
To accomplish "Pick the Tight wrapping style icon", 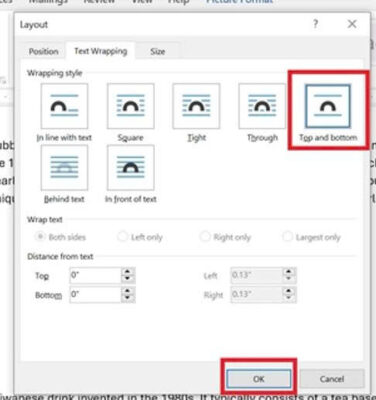I will [196, 106].
